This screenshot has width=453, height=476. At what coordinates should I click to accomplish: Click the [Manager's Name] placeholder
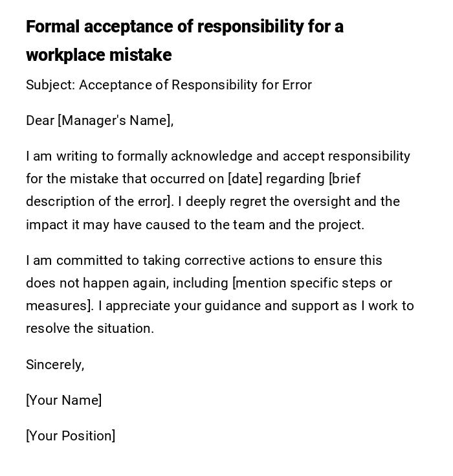click(115, 120)
